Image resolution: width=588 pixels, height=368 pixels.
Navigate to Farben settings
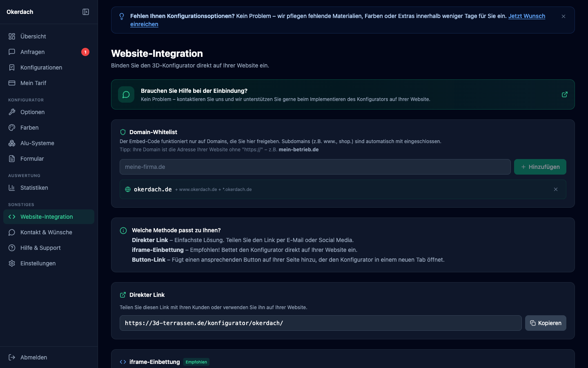click(29, 128)
